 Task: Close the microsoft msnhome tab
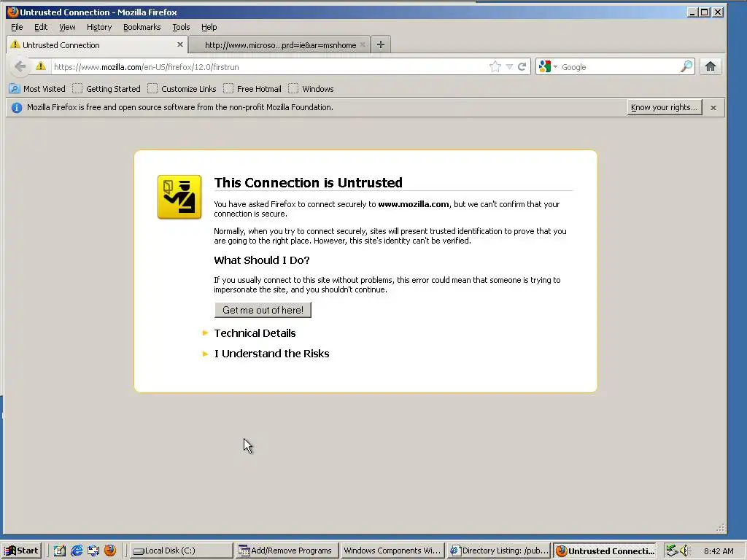pyautogui.click(x=363, y=44)
